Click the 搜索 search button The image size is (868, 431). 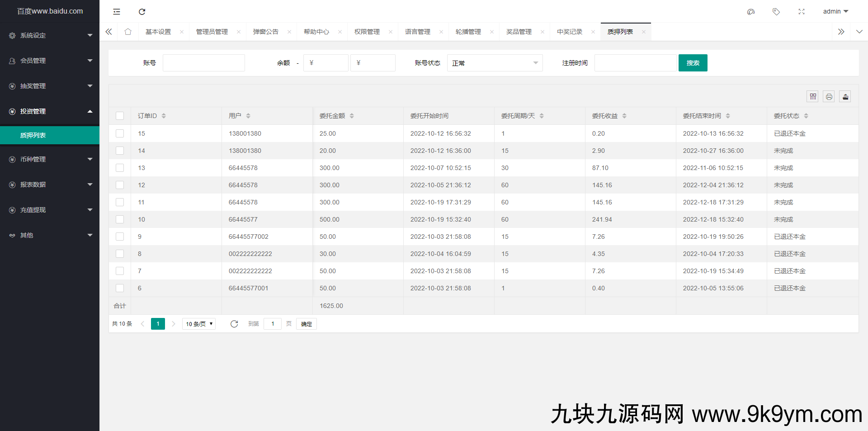tap(693, 63)
